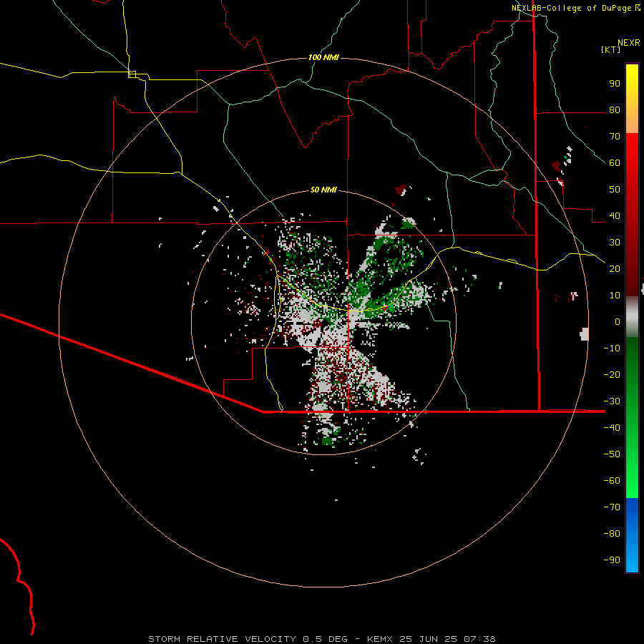Click the [KT] units label
Image resolution: width=644 pixels, height=644 pixels.
pos(611,49)
